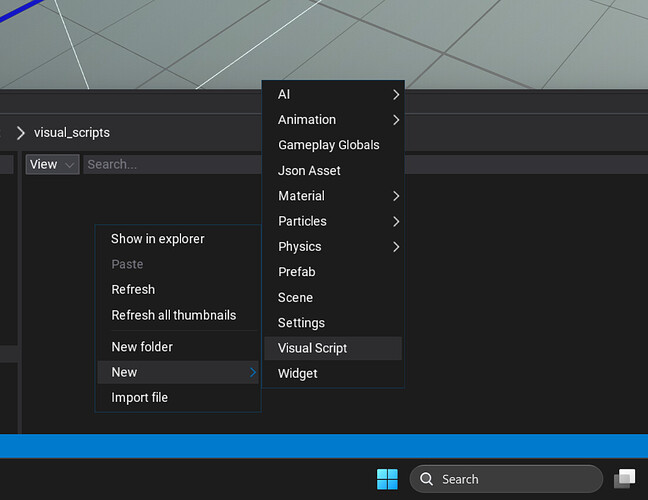Screen dimensions: 648x500
Task: Click the taskbar Search box
Action: tap(505, 479)
